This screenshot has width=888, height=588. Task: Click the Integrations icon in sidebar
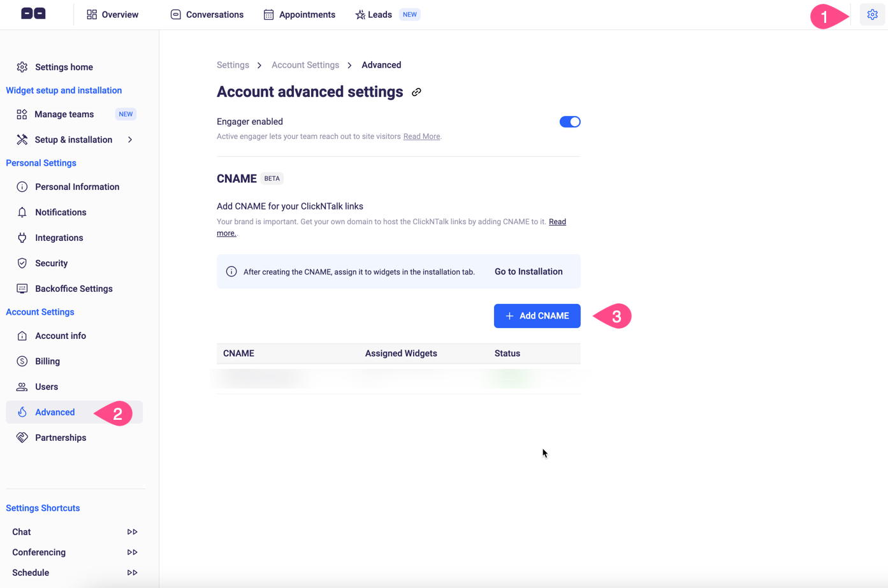tap(22, 237)
